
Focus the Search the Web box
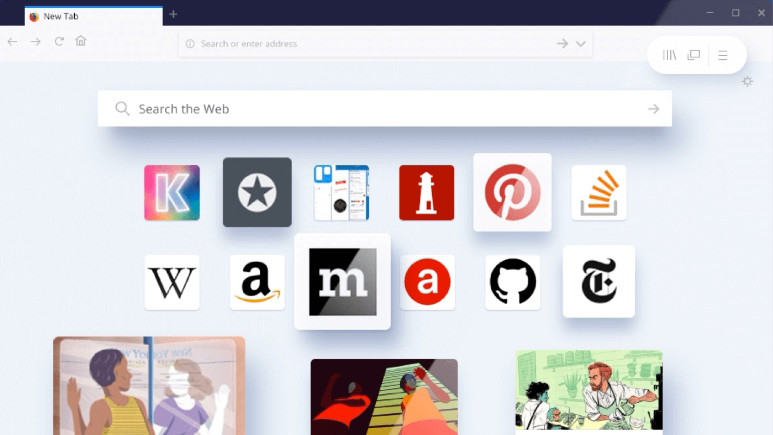pos(385,109)
